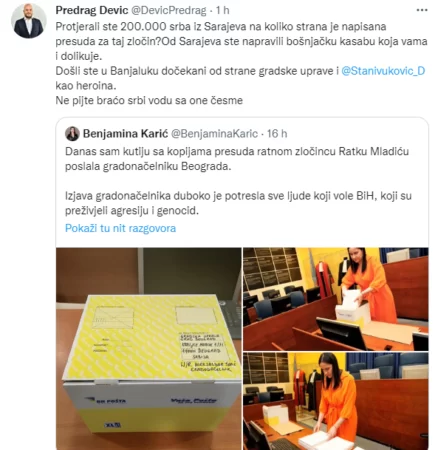Click quoted paragraph 'Izjava gradonačelnika duboko je potresla'
The height and width of the screenshot is (450, 438).
coord(238,203)
